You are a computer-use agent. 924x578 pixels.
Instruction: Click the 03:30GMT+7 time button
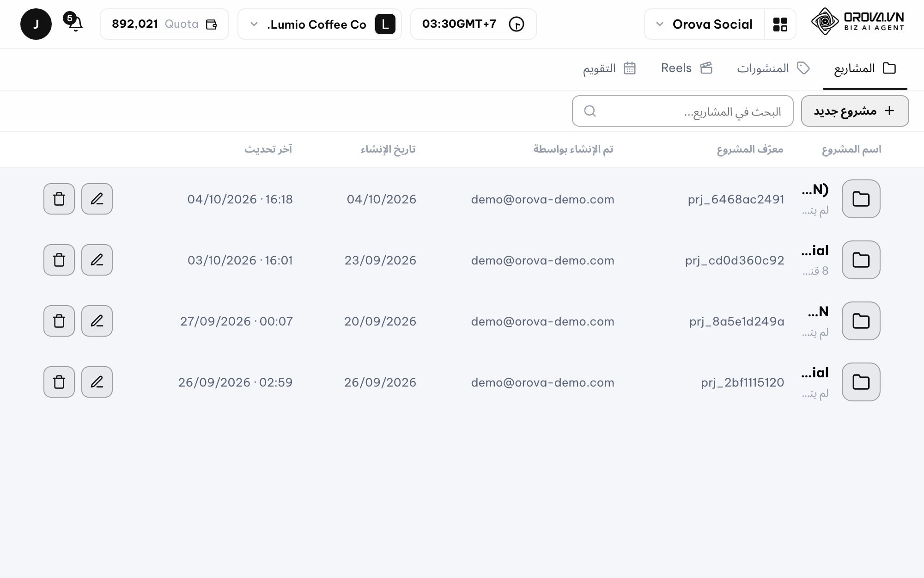[x=474, y=24]
